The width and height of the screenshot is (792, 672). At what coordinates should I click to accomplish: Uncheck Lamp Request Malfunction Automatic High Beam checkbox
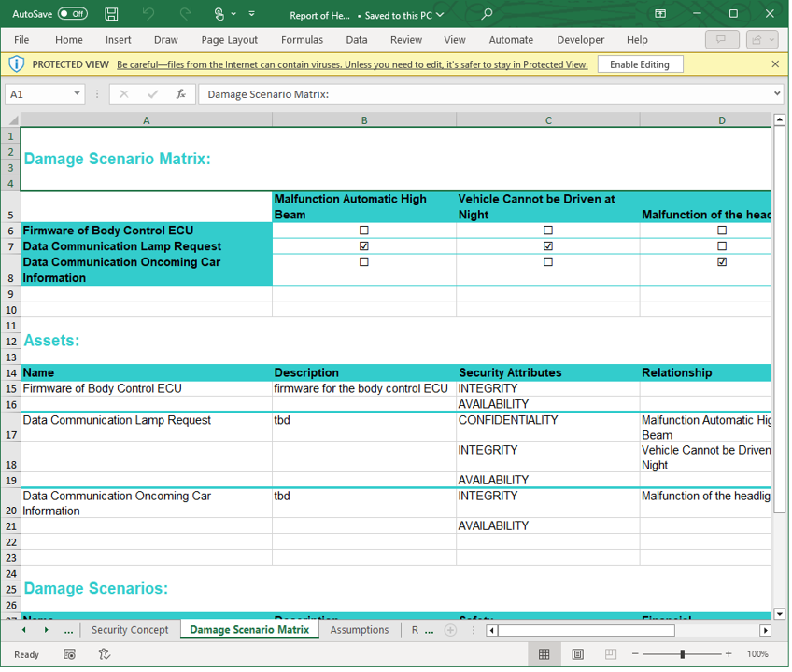(x=364, y=246)
